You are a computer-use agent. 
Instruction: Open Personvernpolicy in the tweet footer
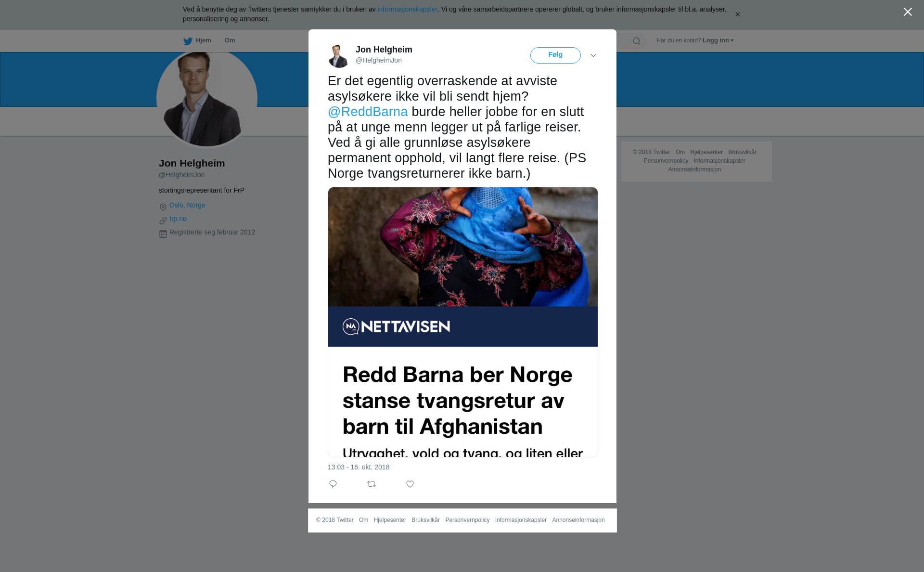coord(467,520)
